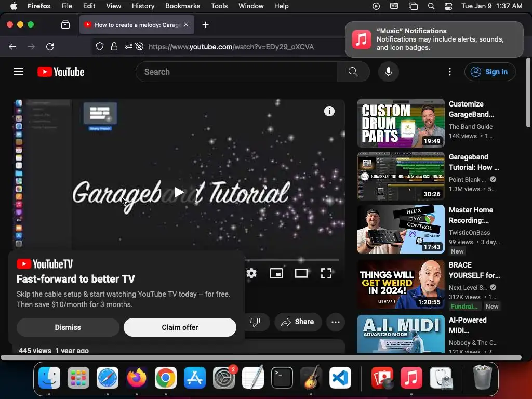Open more actions ellipsis below video
Viewport: 532px width, 399px height.
point(336,322)
